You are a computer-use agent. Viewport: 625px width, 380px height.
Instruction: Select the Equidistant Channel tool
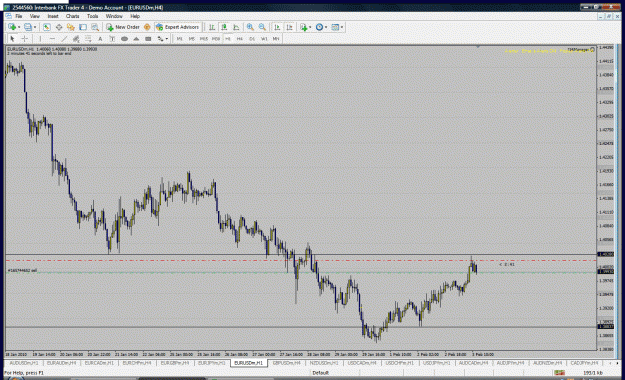(x=76, y=39)
